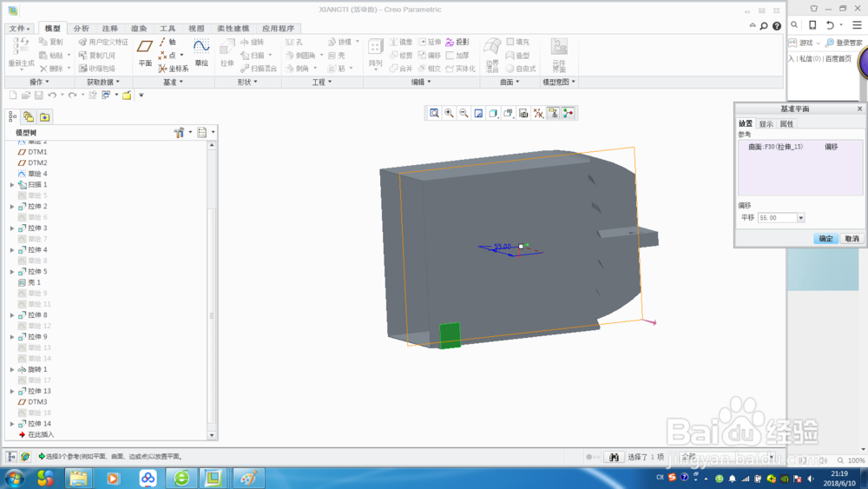Click the 阵列 pattern tool
The width and height of the screenshot is (868, 489).
point(375,54)
